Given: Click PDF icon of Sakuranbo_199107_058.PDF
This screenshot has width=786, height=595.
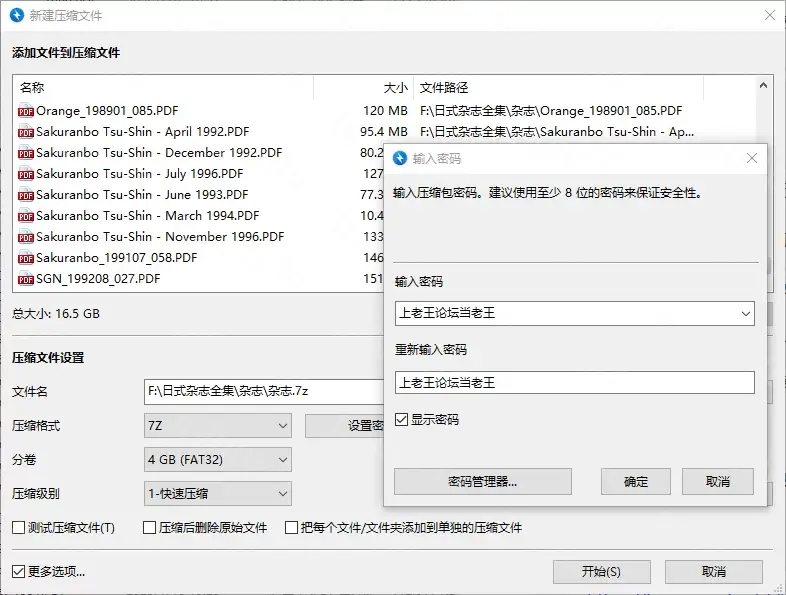Looking at the screenshot, I should tap(26, 258).
